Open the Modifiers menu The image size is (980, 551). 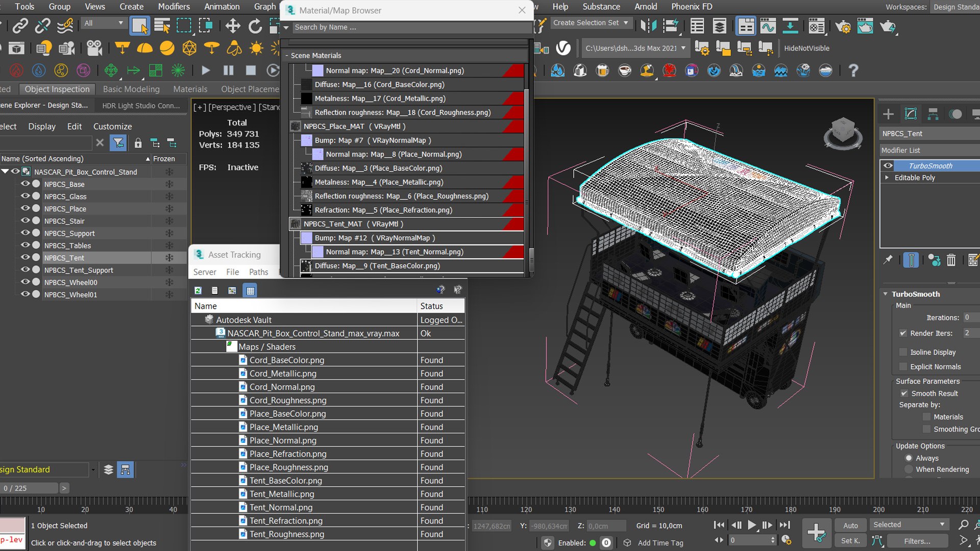pyautogui.click(x=174, y=7)
